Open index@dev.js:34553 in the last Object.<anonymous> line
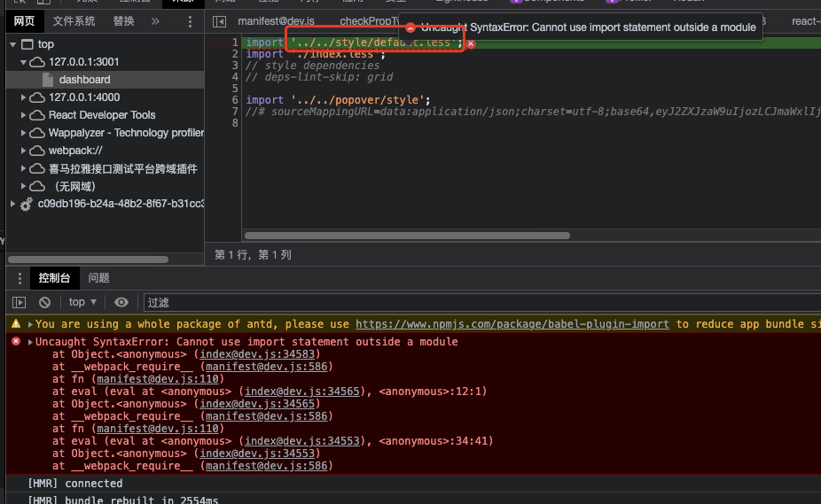The image size is (821, 504). point(257,454)
